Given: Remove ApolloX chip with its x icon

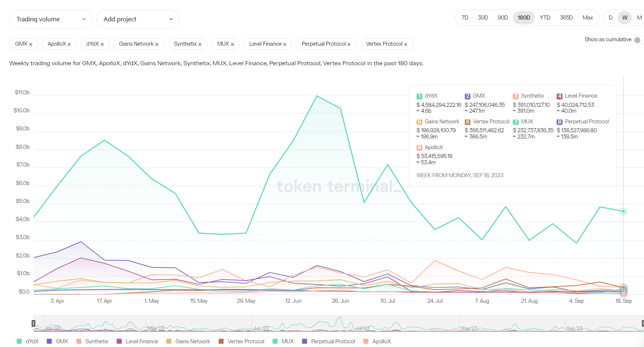Looking at the screenshot, I should point(69,44).
